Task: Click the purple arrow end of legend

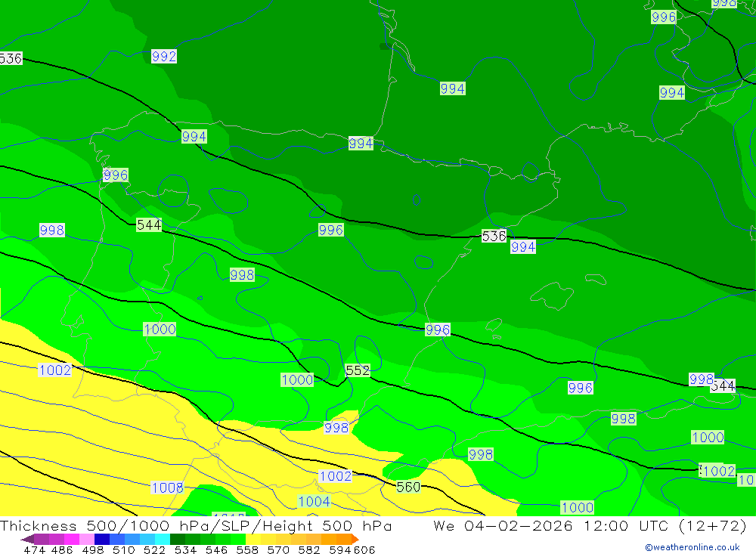Action: click(x=27, y=539)
